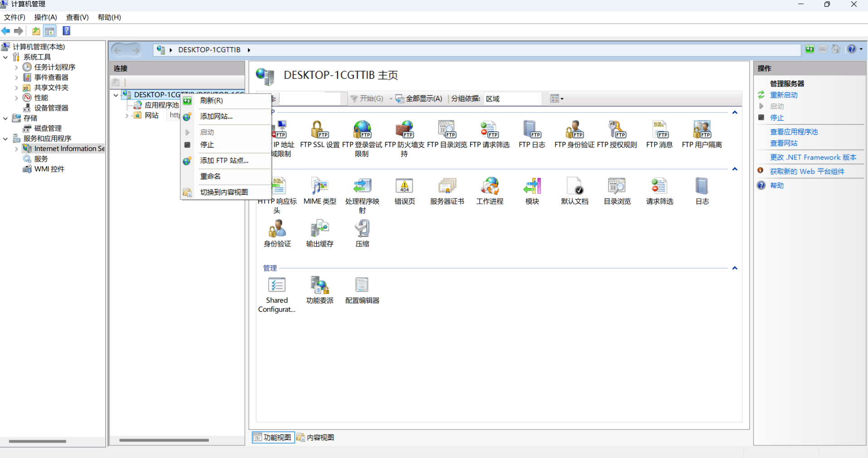Image resolution: width=868 pixels, height=458 pixels.
Task: Open the FTP 防火墙支持 icon
Action: coord(404,139)
